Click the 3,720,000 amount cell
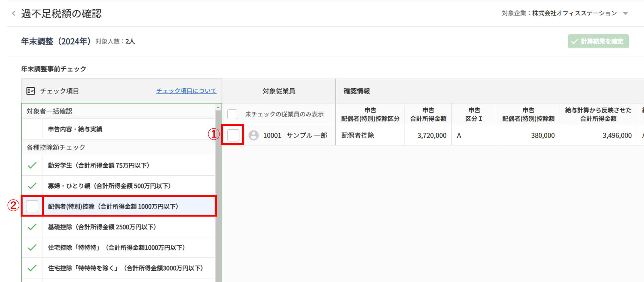644x282 pixels. 428,135
